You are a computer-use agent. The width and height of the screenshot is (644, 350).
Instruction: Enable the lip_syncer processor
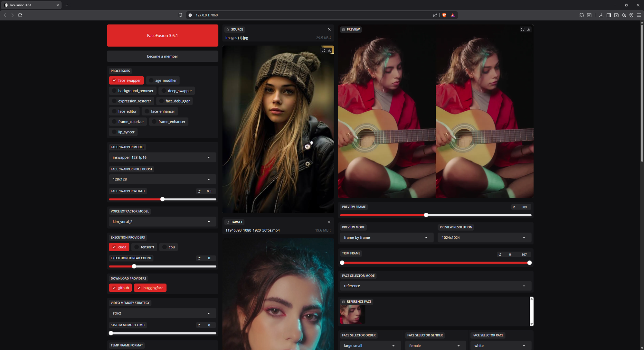123,132
